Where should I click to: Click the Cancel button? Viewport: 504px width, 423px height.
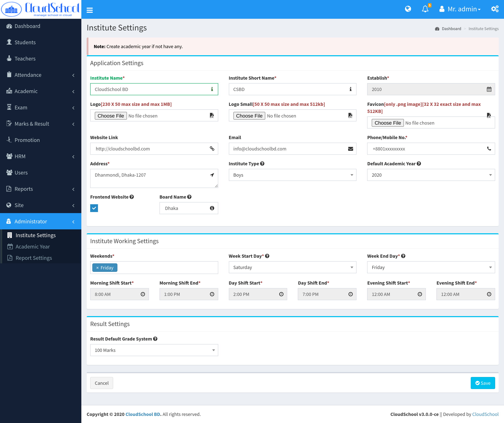pos(102,383)
